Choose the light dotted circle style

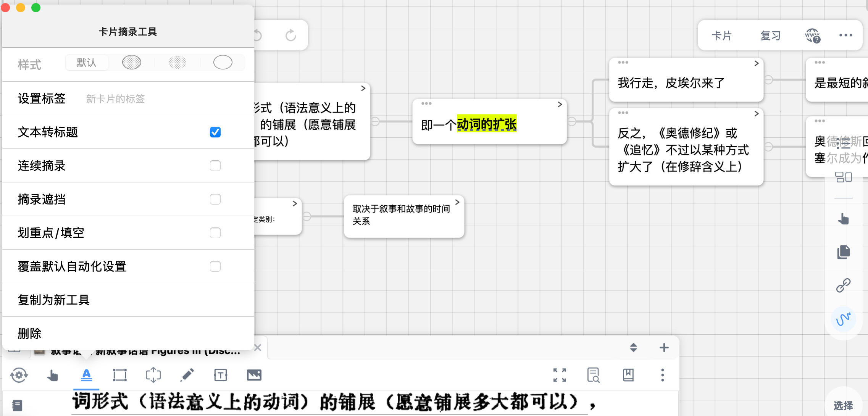coord(177,62)
